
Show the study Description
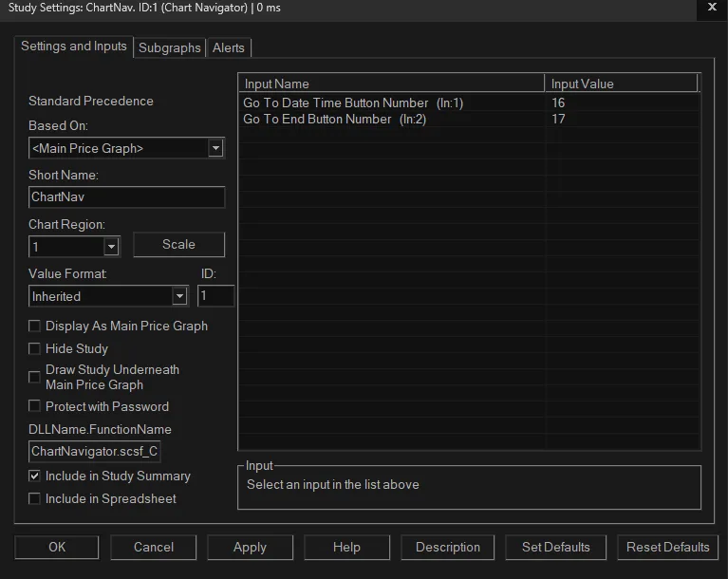point(448,547)
